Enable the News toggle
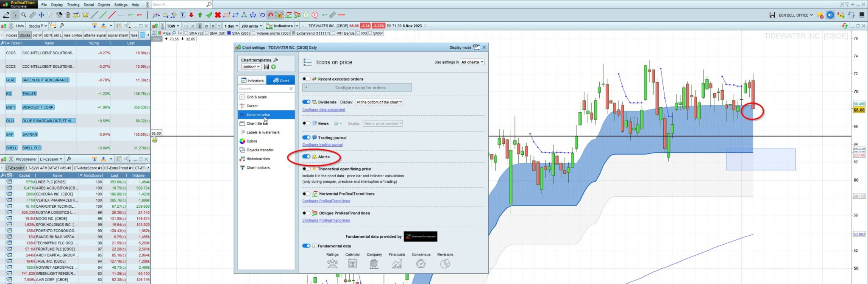Image resolution: width=868 pixels, height=284 pixels. (306, 123)
